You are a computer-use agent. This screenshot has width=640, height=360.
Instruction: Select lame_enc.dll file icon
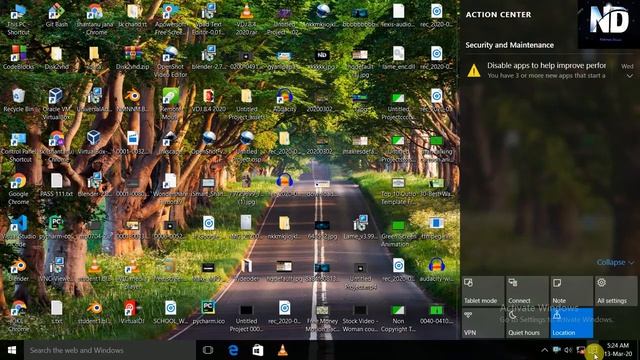click(x=398, y=58)
